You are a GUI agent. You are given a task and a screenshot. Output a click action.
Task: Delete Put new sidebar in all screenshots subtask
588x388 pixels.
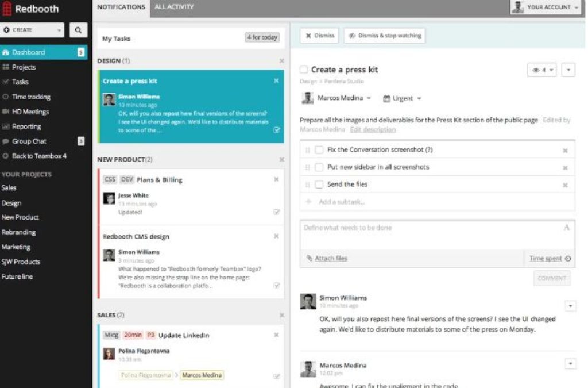565,168
